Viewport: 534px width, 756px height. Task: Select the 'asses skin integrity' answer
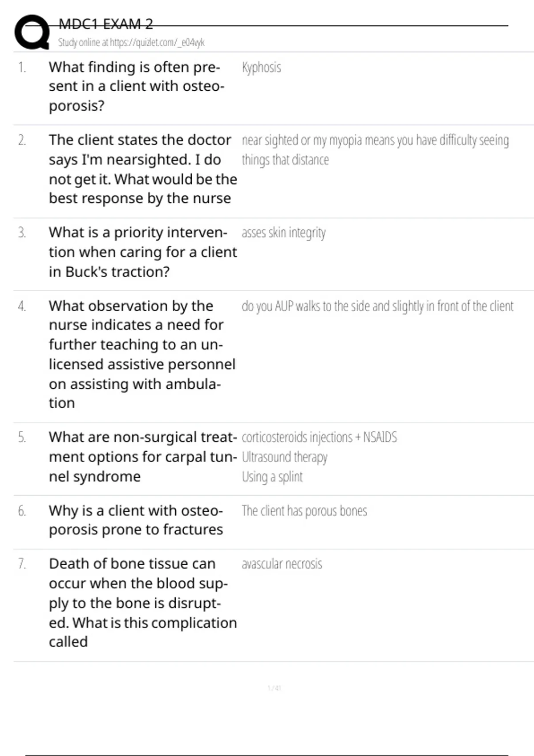[x=283, y=233]
